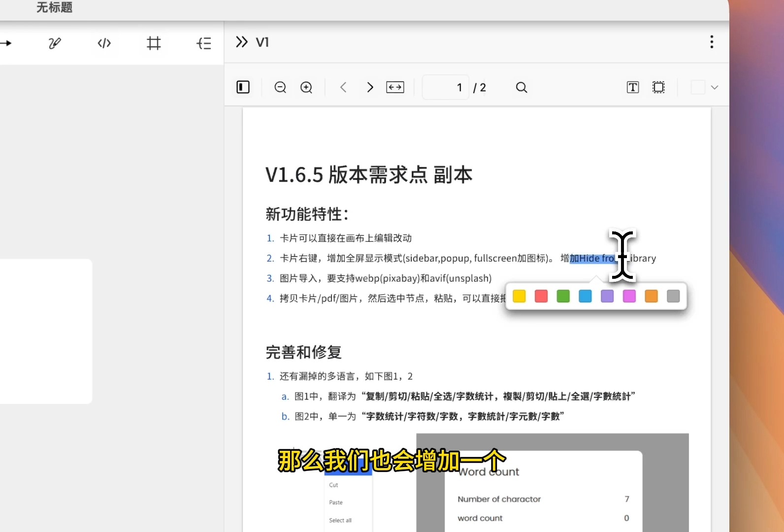The height and width of the screenshot is (532, 784).
Task: Click the '图2中,单一为' list item
Action: 429,417
